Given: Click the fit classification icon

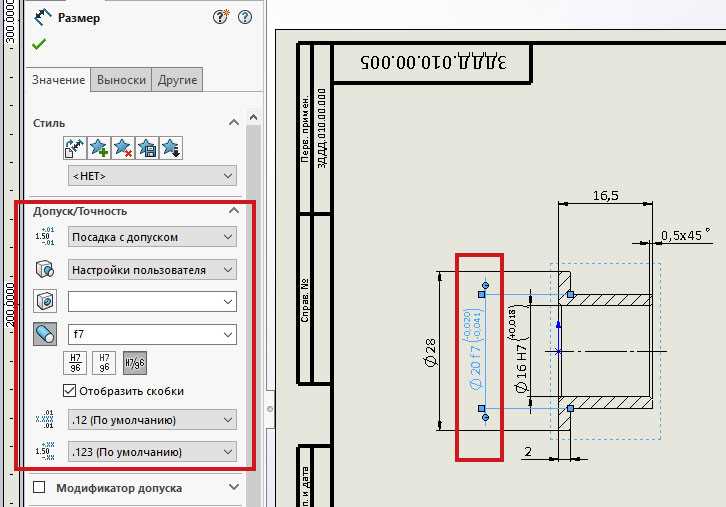Looking at the screenshot, I should (45, 269).
